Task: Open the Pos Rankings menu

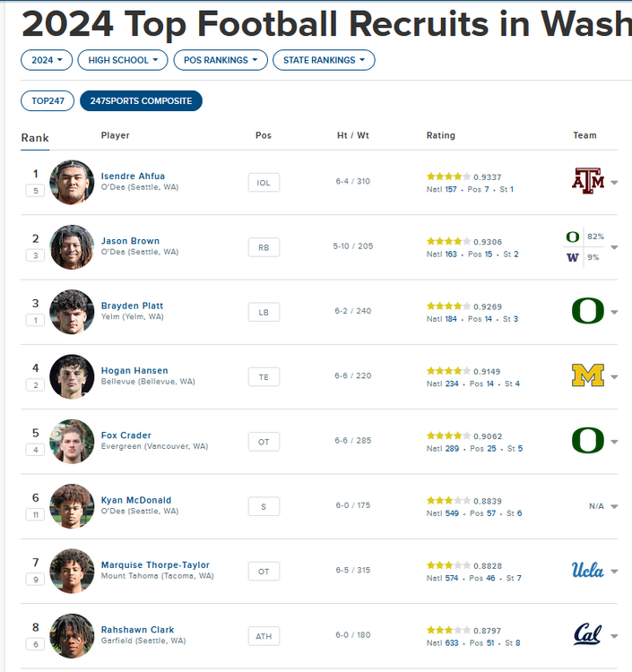Action: coord(221,60)
